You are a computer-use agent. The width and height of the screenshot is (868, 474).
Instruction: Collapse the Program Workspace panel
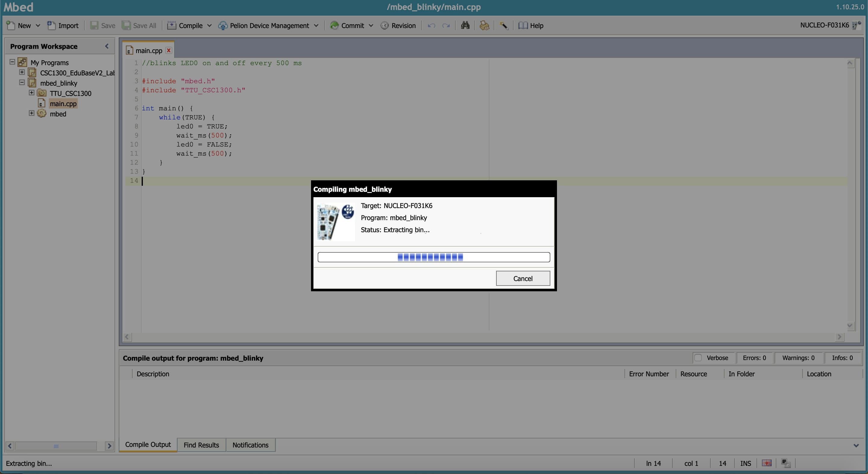[x=107, y=46]
